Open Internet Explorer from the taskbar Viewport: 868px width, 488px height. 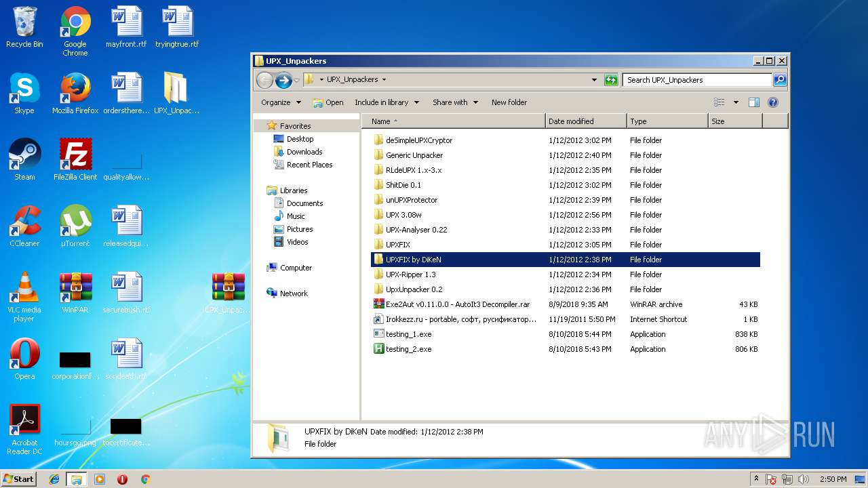54,479
